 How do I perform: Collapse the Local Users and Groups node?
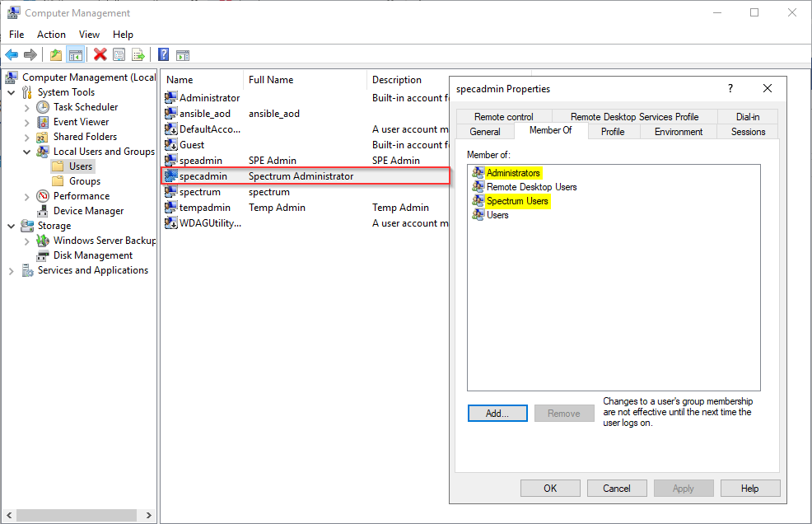[x=27, y=152]
